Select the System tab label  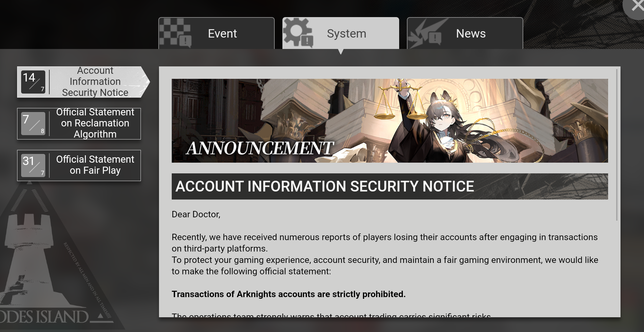pos(346,34)
